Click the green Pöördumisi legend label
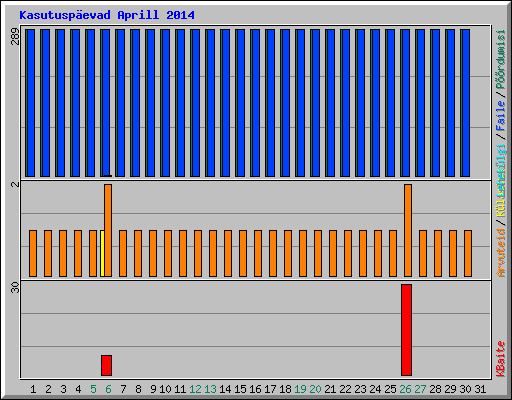Viewport: 512px width, 400px height. (501, 60)
